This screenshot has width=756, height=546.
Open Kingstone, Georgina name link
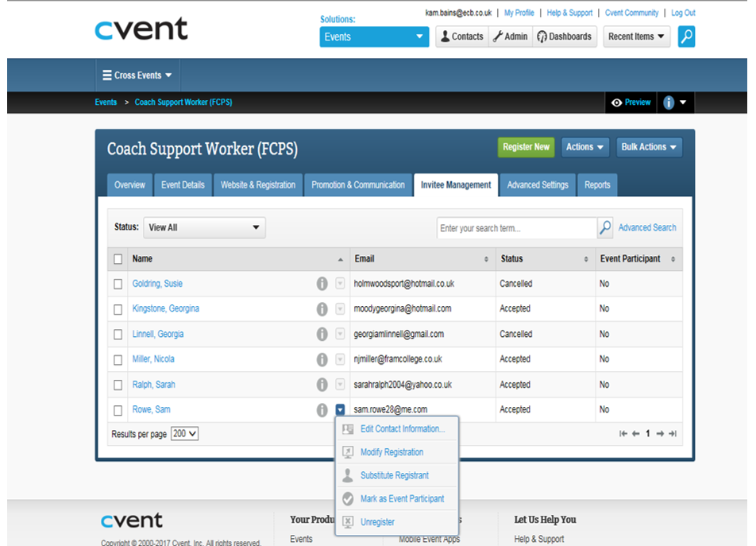click(166, 308)
